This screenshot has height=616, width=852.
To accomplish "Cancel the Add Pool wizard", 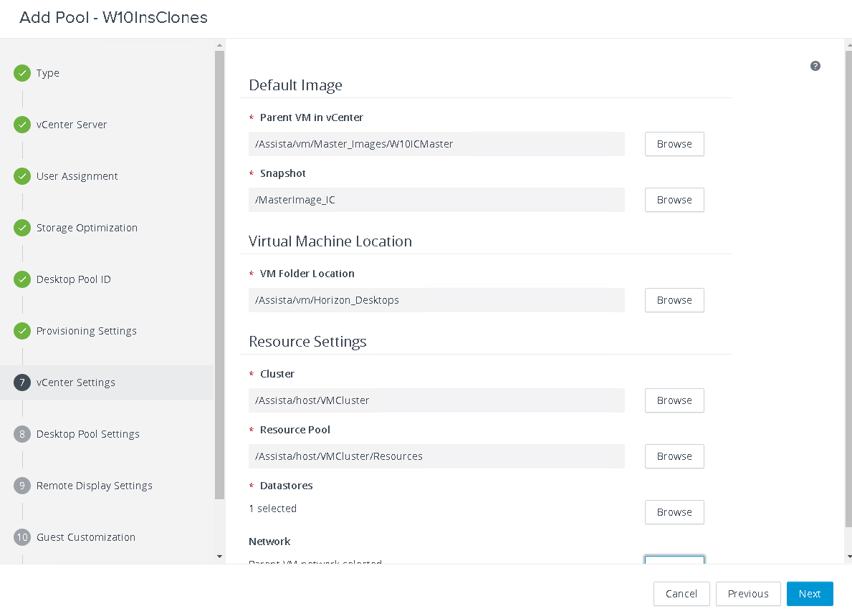I will [x=681, y=594].
